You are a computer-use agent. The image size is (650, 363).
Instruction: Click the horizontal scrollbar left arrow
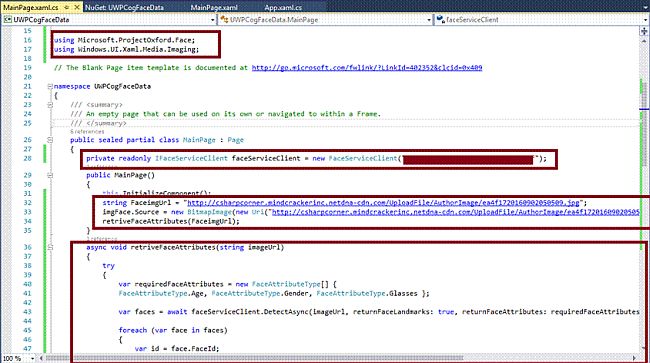point(41,358)
